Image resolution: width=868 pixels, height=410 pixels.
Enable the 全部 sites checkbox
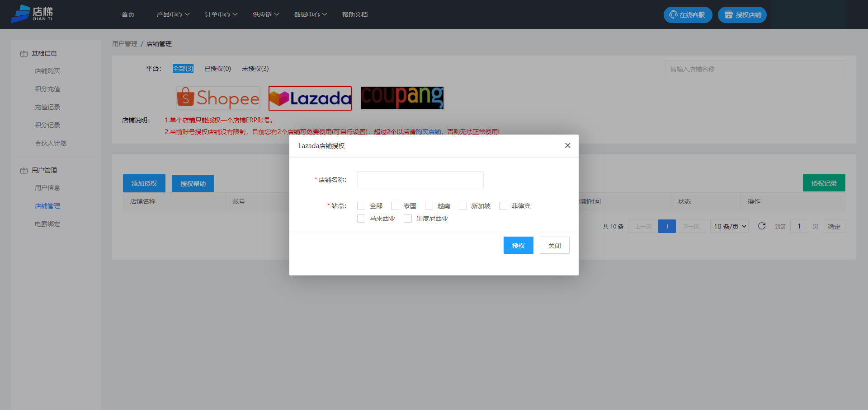[x=361, y=206]
